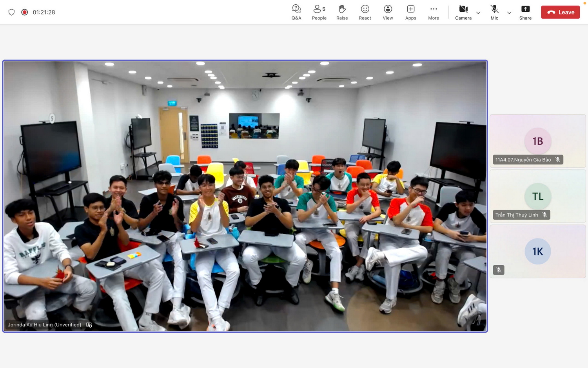
Task: Select the 1B participant avatar
Action: tap(537, 141)
